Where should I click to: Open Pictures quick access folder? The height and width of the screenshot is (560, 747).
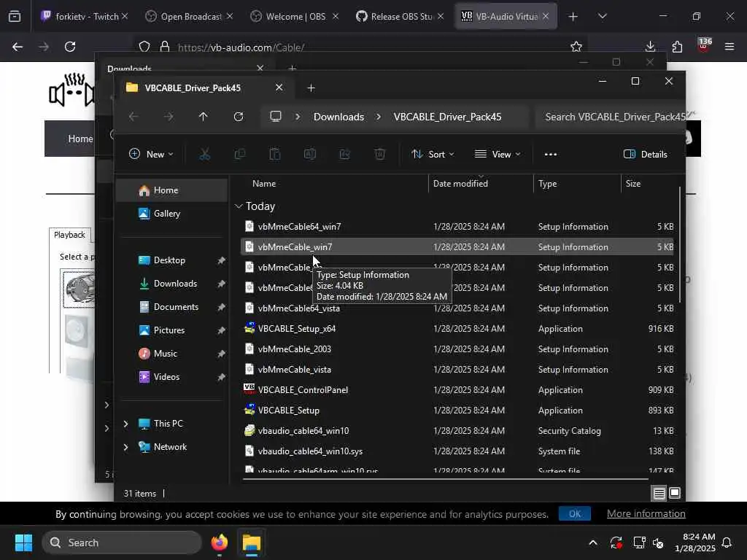[x=171, y=330]
